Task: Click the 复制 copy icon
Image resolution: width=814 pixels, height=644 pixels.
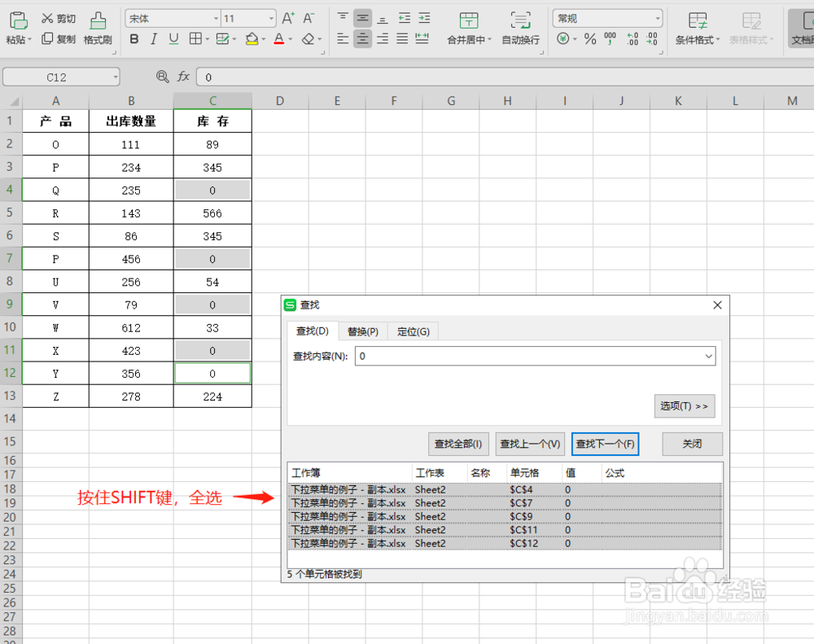Action: click(49, 37)
